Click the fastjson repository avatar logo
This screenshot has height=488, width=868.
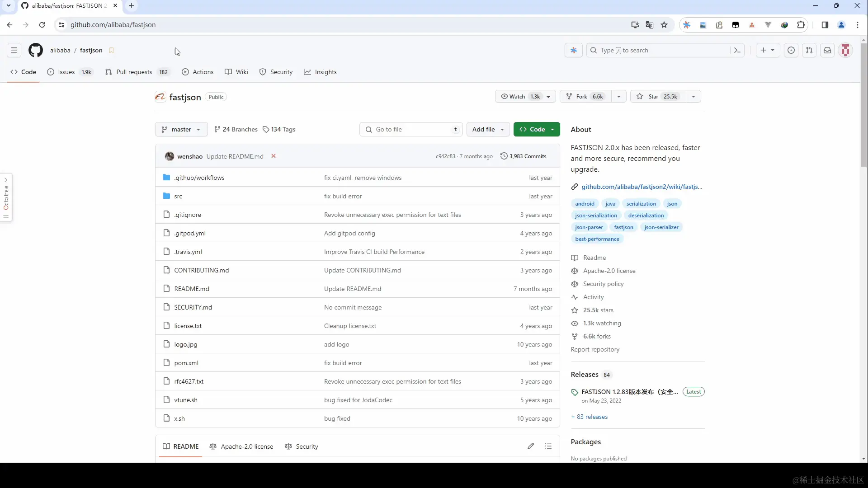coord(160,97)
